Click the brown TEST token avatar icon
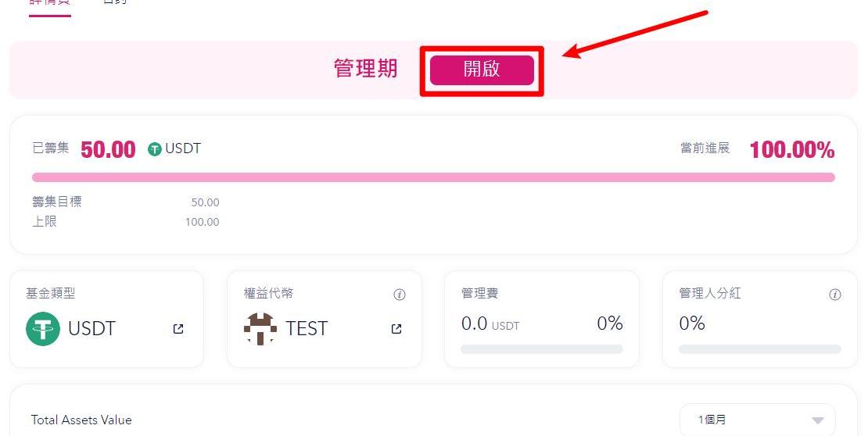Screen dimensions: 868x436 coord(260,329)
